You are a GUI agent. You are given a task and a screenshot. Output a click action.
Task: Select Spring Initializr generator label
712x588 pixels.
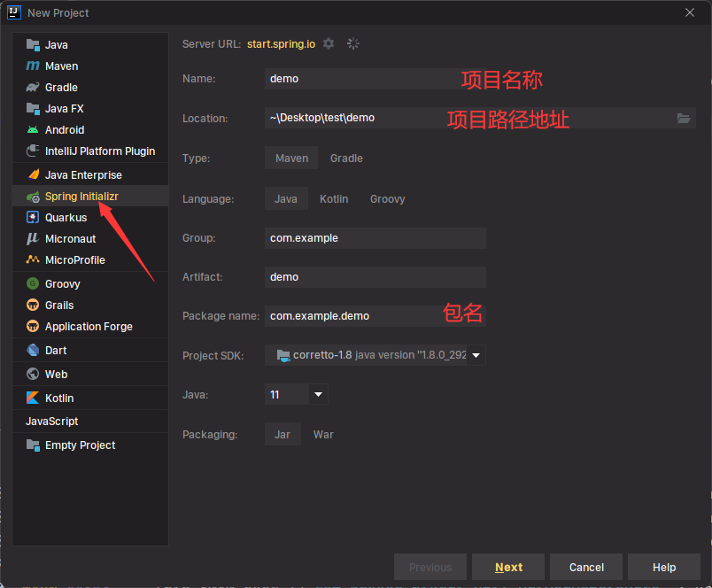(81, 197)
